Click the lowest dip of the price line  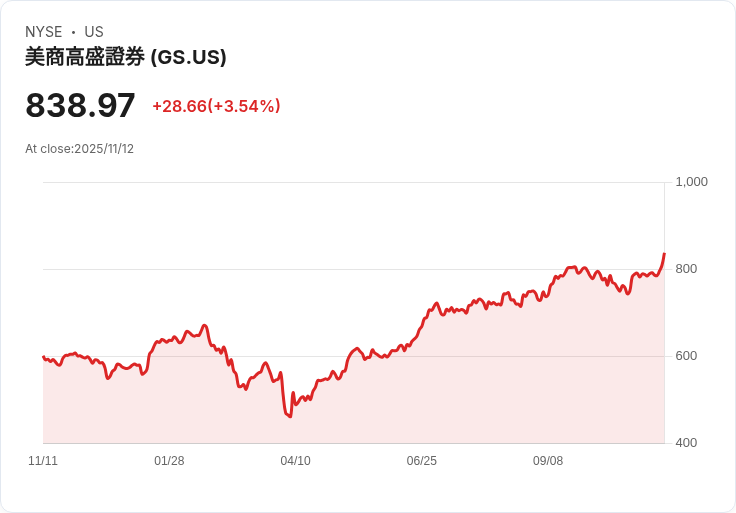290,416
